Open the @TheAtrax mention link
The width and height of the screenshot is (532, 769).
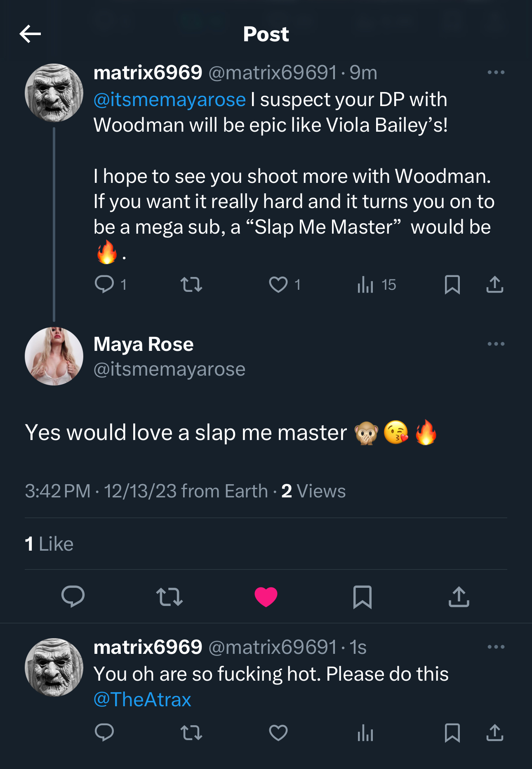pyautogui.click(x=142, y=700)
